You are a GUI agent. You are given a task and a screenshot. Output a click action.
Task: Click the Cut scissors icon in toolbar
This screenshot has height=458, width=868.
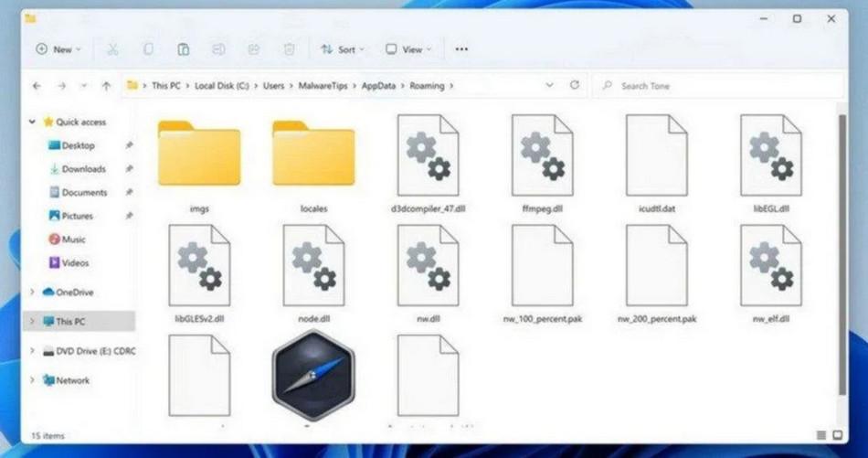tap(112, 49)
